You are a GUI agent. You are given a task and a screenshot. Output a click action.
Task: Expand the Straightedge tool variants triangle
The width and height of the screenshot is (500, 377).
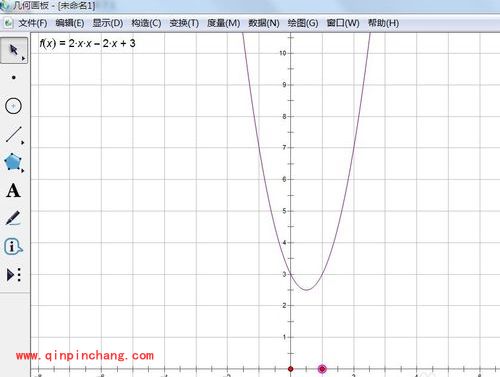tap(23, 143)
